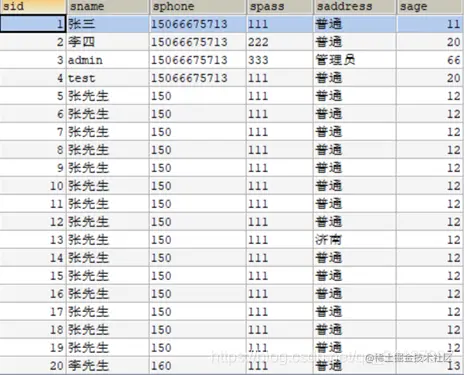The width and height of the screenshot is (464, 375).
Task: Select spass 111 in row 8
Action: [280, 150]
